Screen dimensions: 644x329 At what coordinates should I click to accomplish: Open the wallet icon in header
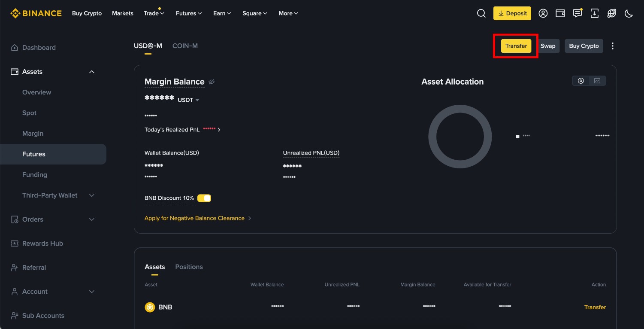(x=560, y=13)
